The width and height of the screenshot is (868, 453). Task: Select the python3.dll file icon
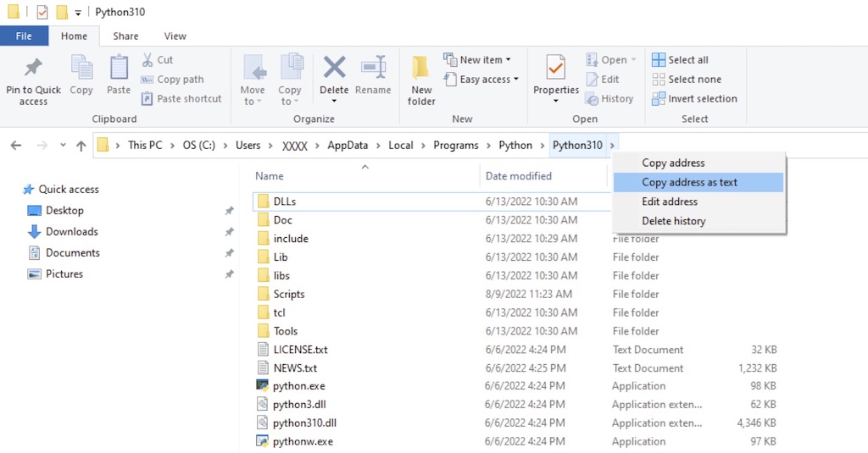click(x=263, y=405)
